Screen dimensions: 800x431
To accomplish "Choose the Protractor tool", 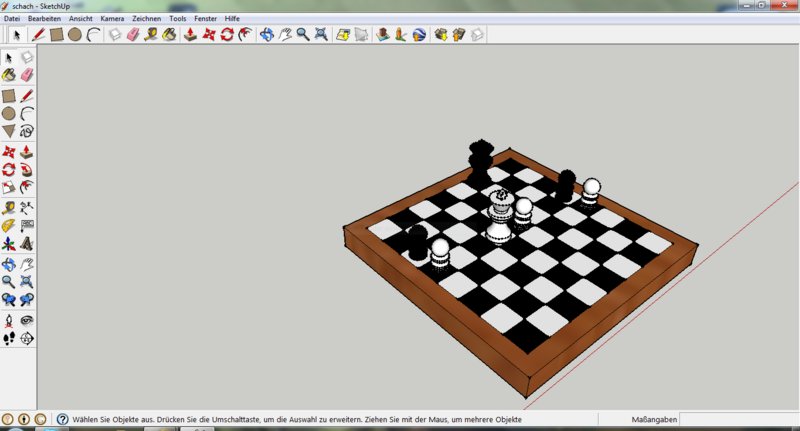I will 9,225.
